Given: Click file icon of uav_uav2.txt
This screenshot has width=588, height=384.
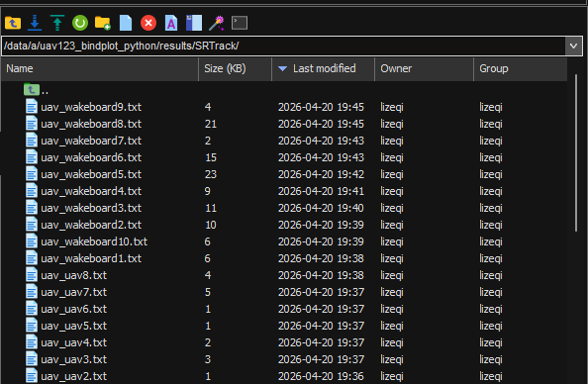Looking at the screenshot, I should click(x=32, y=376).
